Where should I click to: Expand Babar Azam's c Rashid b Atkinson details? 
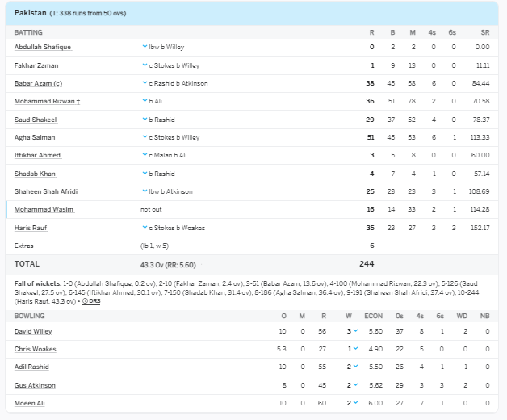pos(145,83)
